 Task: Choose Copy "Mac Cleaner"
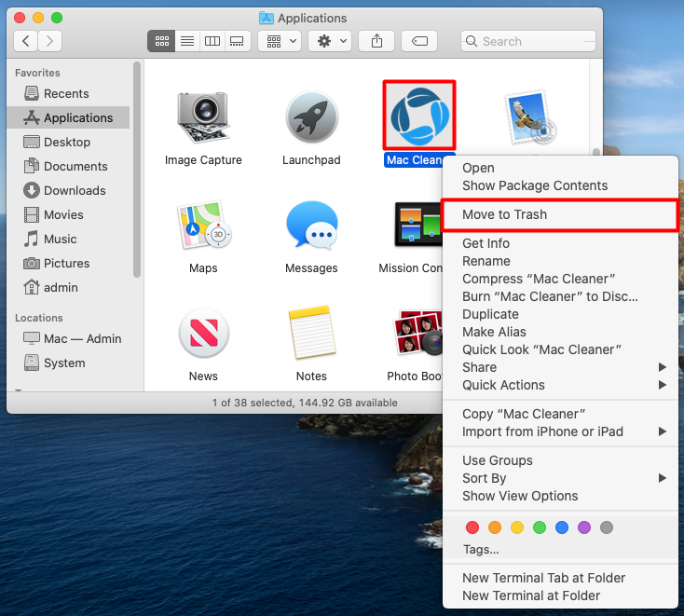click(x=560, y=414)
